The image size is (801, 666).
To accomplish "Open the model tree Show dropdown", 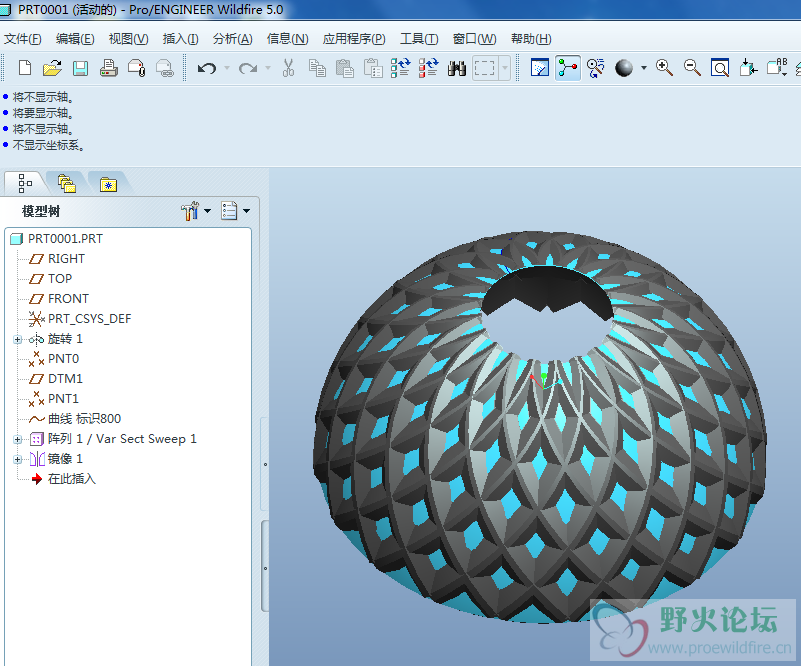I will (235, 211).
